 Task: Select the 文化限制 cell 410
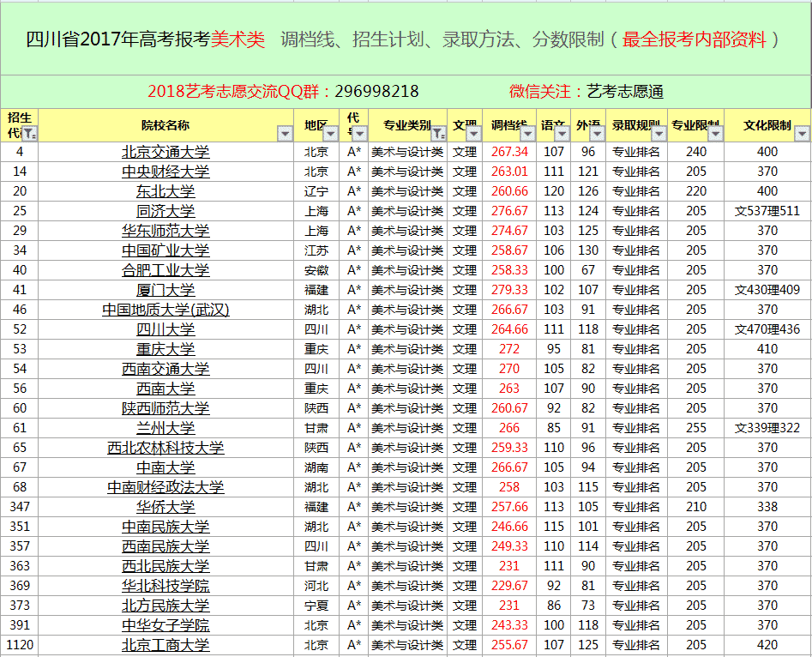tap(767, 349)
